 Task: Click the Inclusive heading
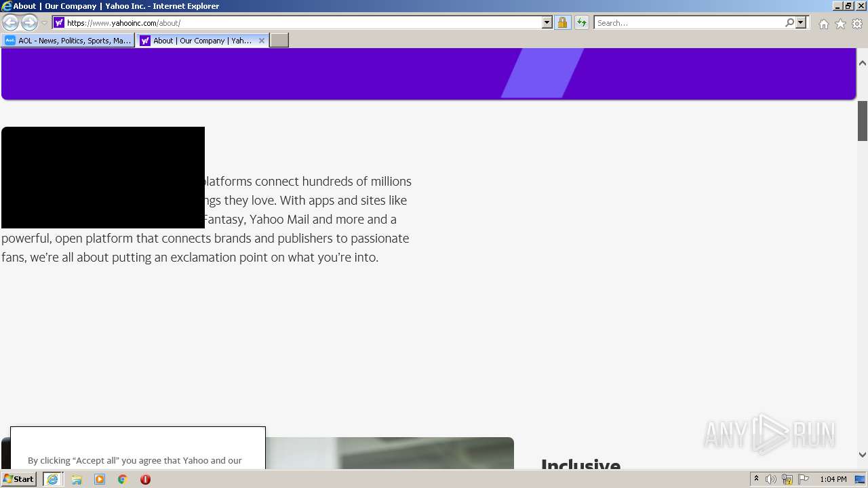[580, 464]
